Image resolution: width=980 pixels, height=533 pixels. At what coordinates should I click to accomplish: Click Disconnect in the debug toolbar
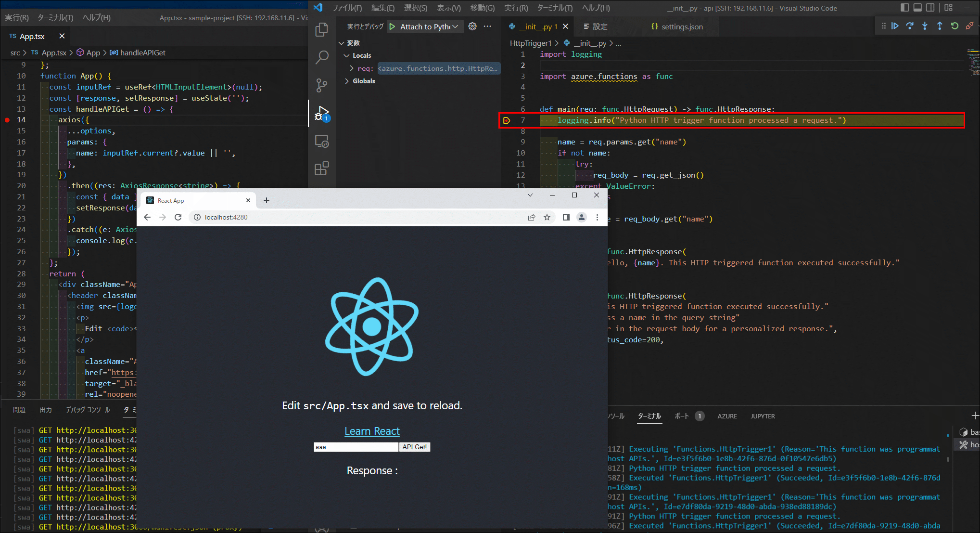coord(969,26)
